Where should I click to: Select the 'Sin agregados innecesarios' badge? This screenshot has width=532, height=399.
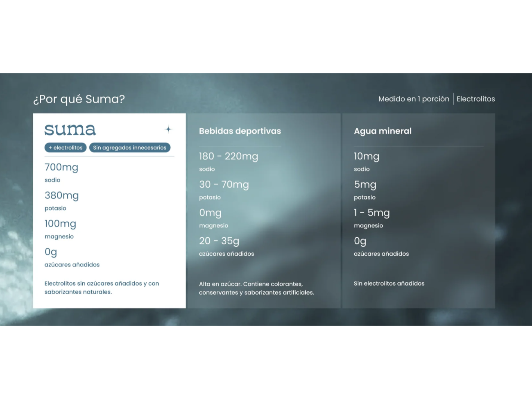pos(129,147)
